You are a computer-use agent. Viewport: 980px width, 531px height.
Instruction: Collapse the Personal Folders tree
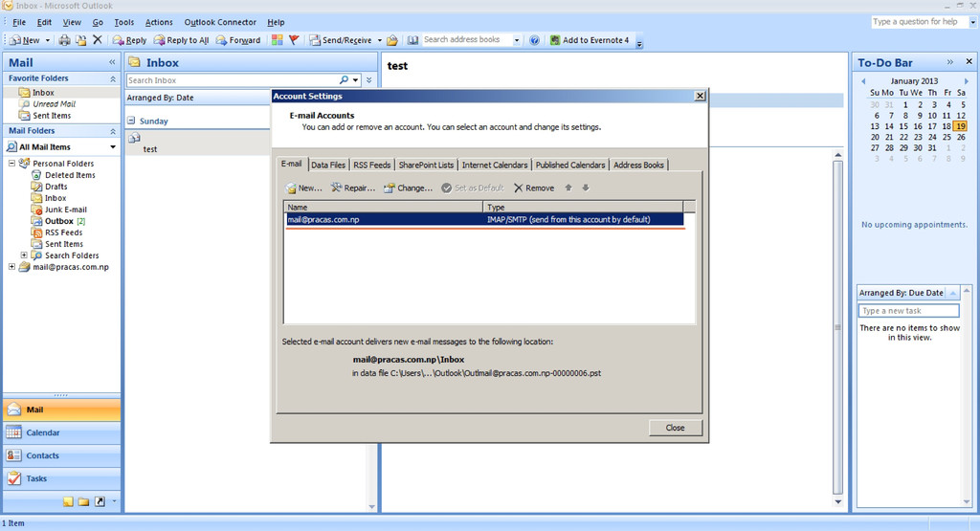click(11, 163)
